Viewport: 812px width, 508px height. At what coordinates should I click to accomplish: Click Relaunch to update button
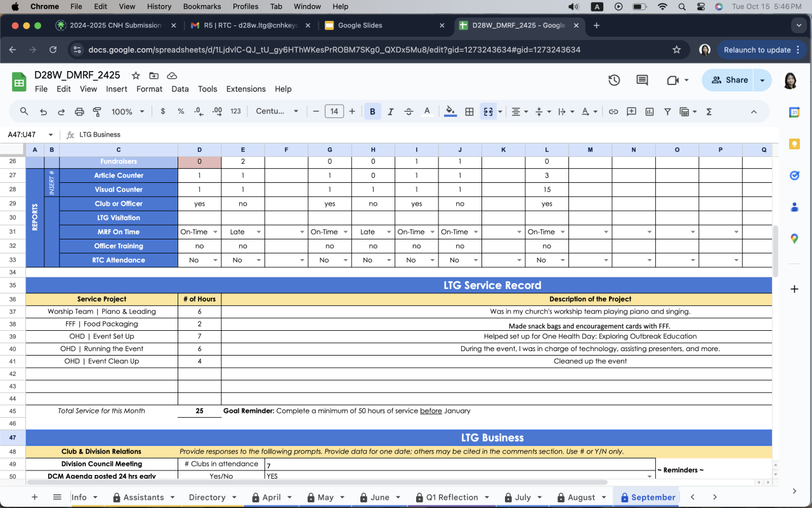click(x=757, y=50)
